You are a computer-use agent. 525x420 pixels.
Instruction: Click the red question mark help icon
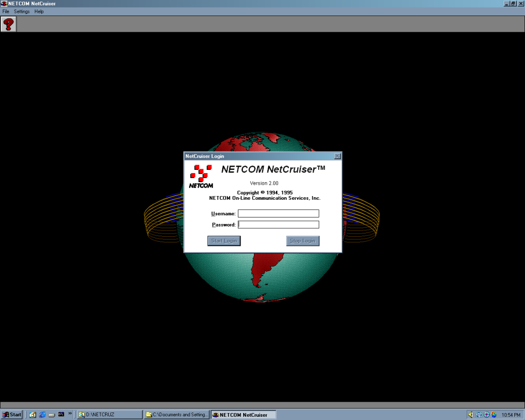coord(9,24)
